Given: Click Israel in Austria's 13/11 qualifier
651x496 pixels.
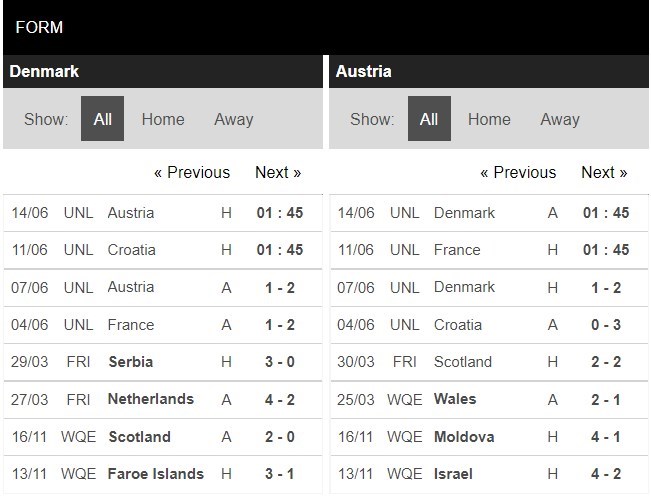Looking at the screenshot, I should click(453, 474).
